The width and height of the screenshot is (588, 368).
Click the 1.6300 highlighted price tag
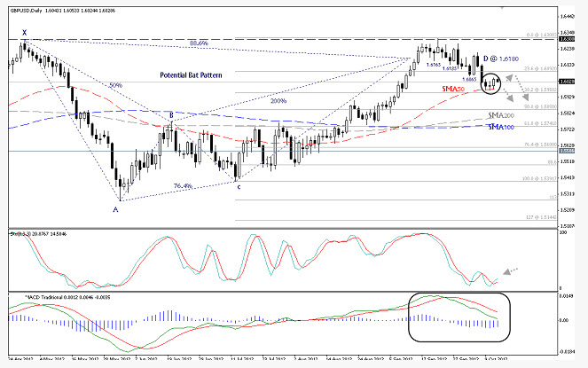click(566, 39)
